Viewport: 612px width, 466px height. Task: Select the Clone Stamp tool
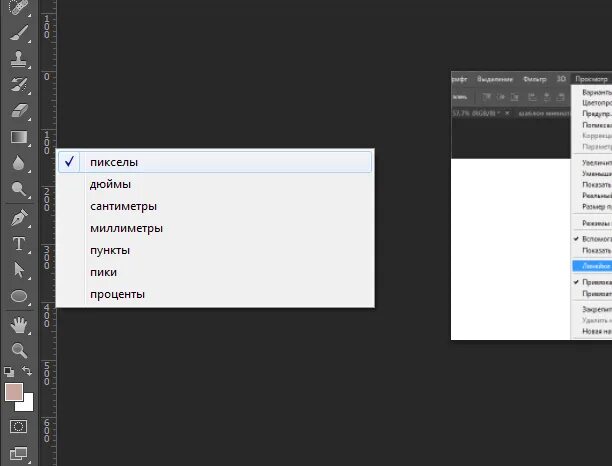point(18,59)
